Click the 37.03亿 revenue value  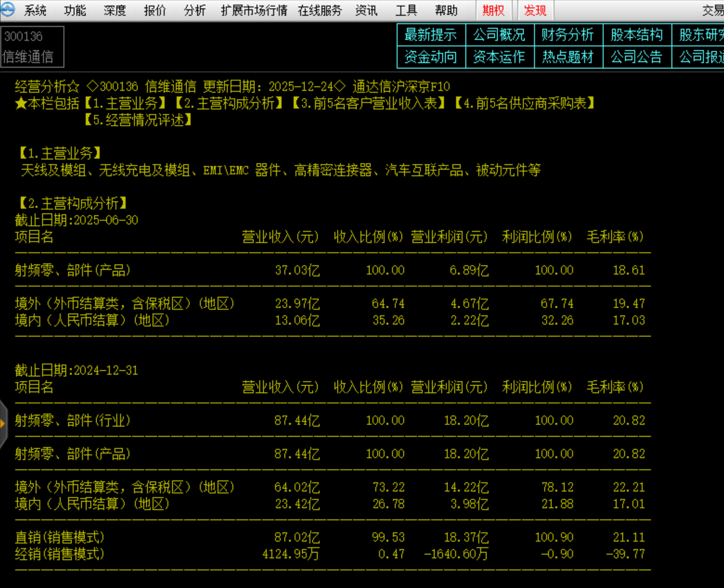[x=298, y=270]
